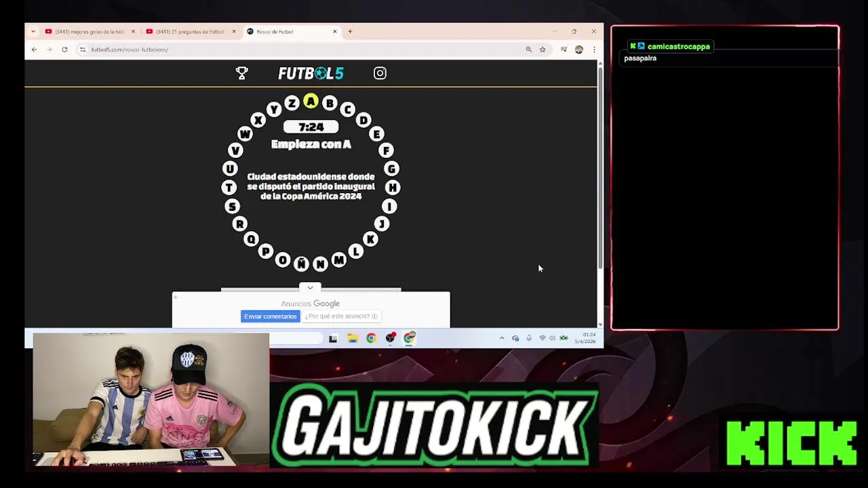
Task: Select letter S on the rosco
Action: tap(232, 206)
